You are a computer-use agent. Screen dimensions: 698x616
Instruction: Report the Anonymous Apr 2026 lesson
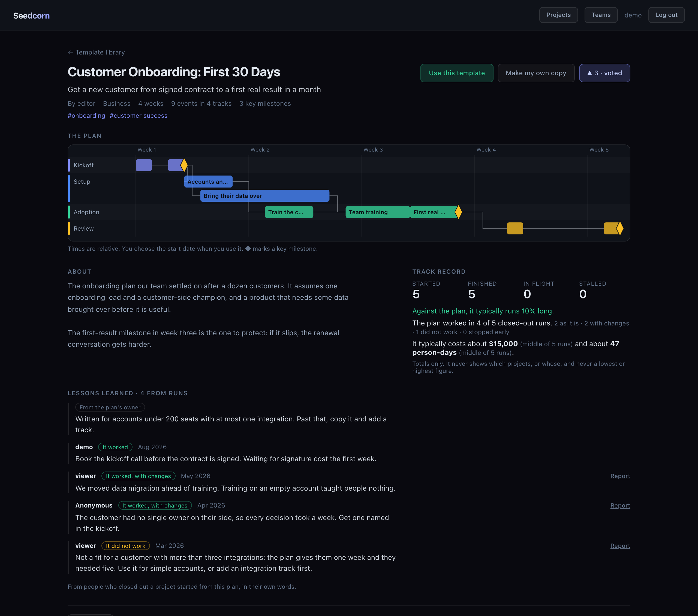620,505
